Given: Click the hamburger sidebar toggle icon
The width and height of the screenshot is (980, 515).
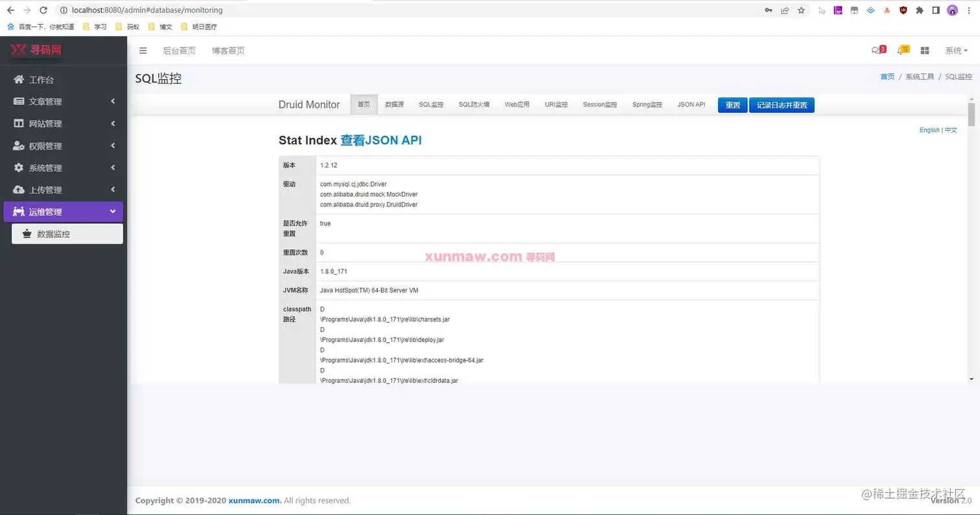Looking at the screenshot, I should pyautogui.click(x=143, y=51).
